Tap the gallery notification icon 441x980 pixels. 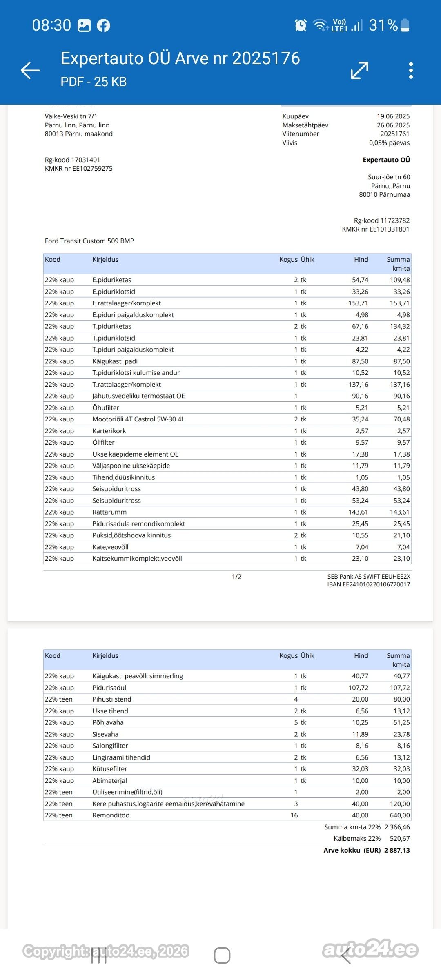point(84,25)
